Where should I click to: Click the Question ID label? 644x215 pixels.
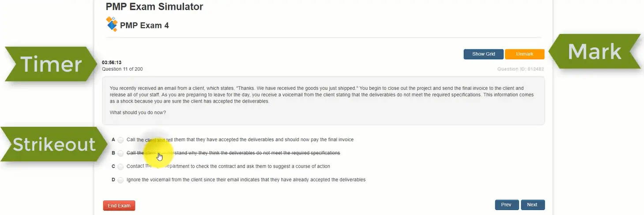(x=520, y=69)
